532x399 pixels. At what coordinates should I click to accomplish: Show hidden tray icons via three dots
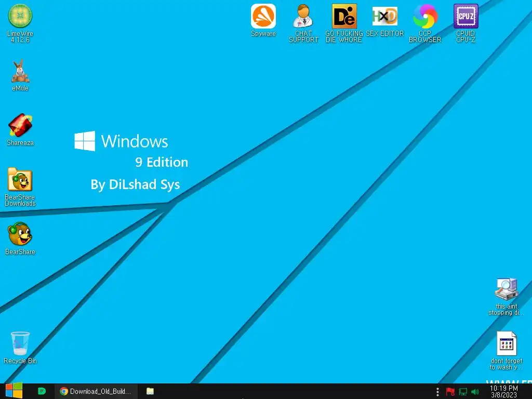point(437,392)
